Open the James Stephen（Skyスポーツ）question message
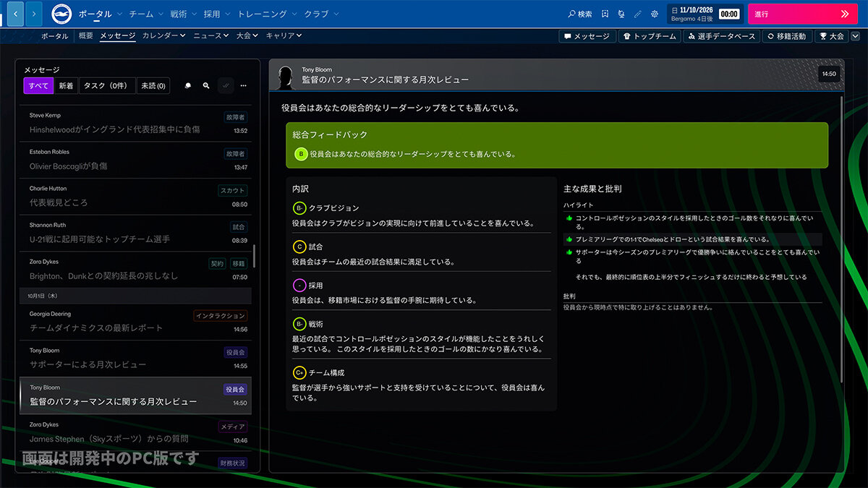The width and height of the screenshot is (868, 488). 136,432
